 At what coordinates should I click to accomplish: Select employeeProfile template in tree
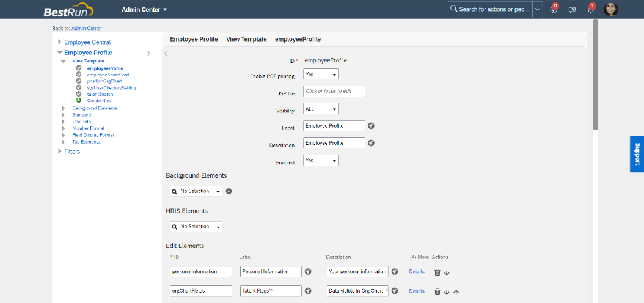tap(105, 68)
